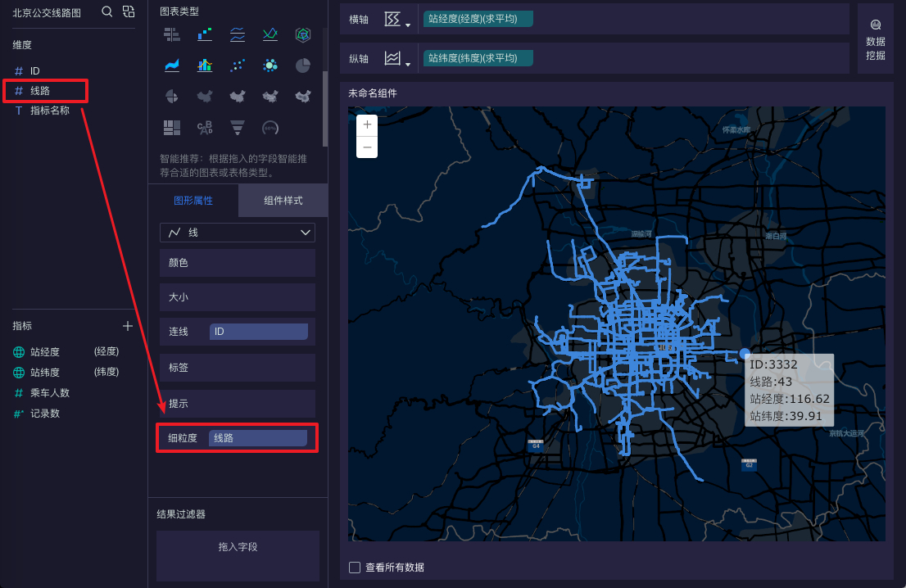Select the radar chart type icon
Screen dimensions: 906x588
click(x=303, y=34)
